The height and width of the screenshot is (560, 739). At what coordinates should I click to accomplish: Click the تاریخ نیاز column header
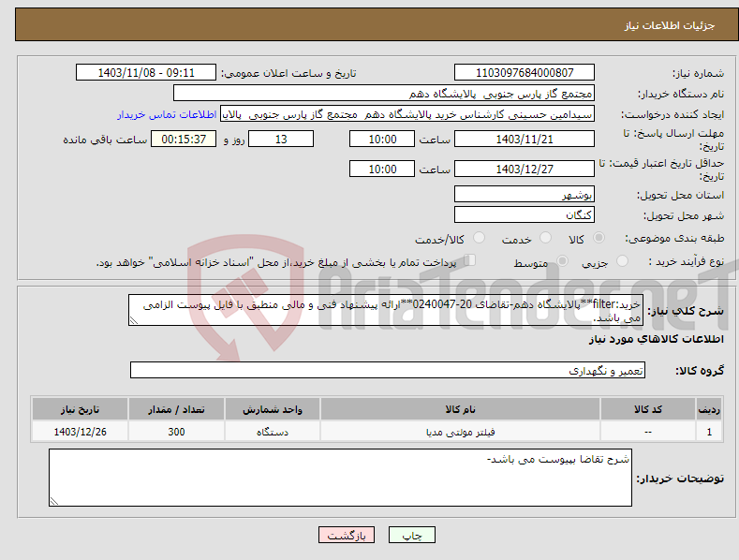(x=80, y=409)
